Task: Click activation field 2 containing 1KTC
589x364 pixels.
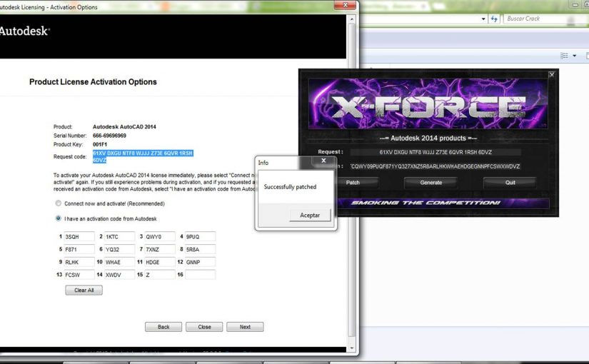Action: (x=119, y=237)
